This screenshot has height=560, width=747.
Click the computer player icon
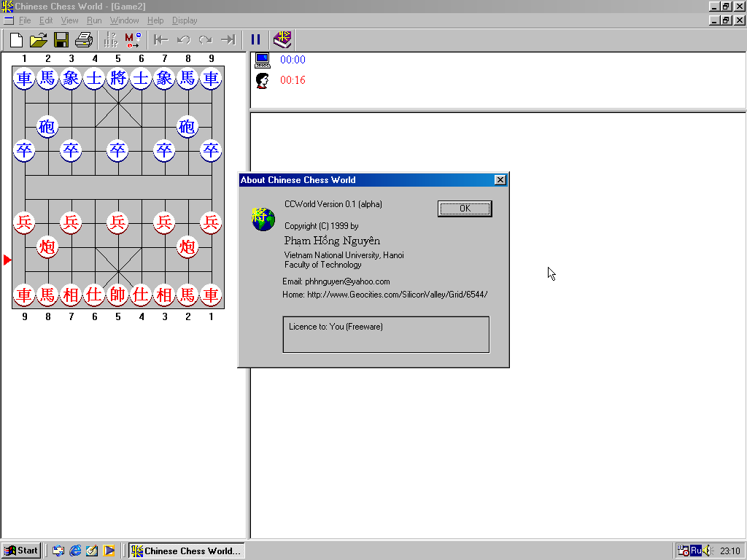click(262, 60)
